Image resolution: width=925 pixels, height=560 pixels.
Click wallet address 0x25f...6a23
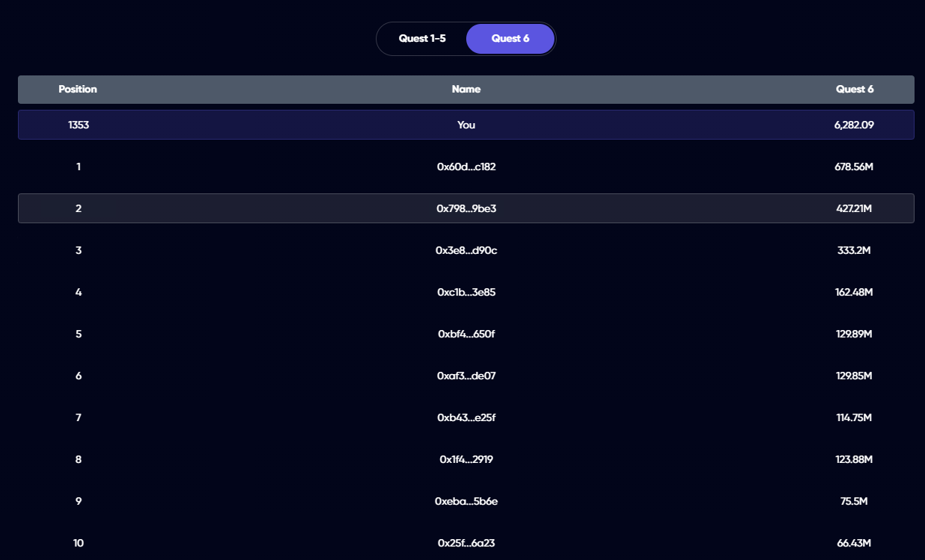point(466,544)
